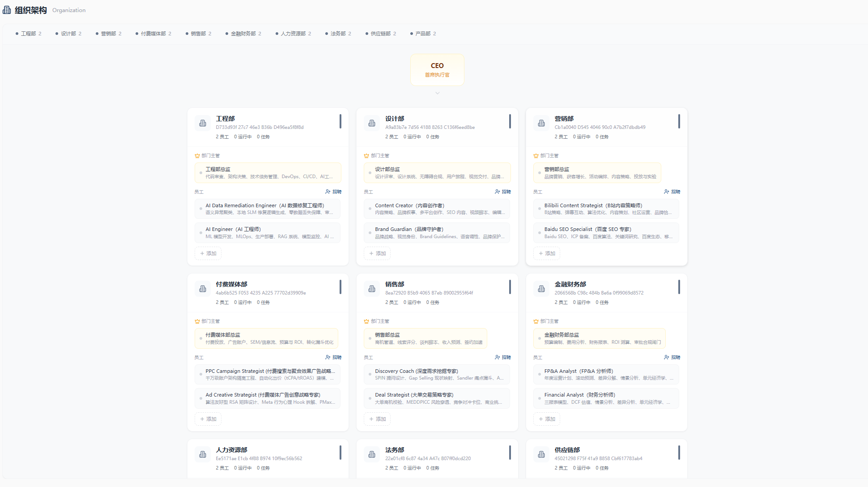Click the crown 部门主管 icon in 工程部
Screen dimensions: 868x487
(x=197, y=156)
